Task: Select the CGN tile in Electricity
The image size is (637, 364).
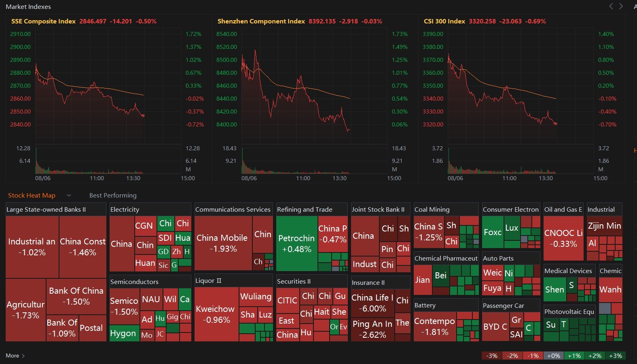Action: 145,226
